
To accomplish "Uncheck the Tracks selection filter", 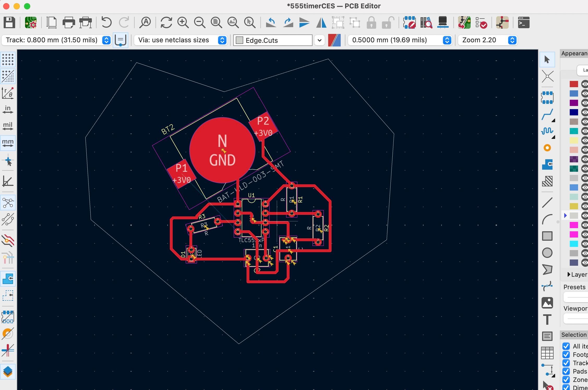I will 566,363.
